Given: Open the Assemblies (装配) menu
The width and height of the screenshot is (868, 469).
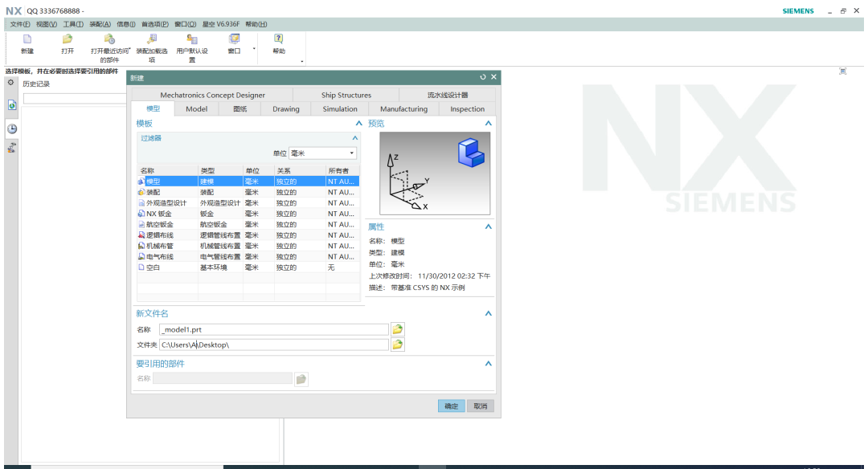Looking at the screenshot, I should coord(100,24).
